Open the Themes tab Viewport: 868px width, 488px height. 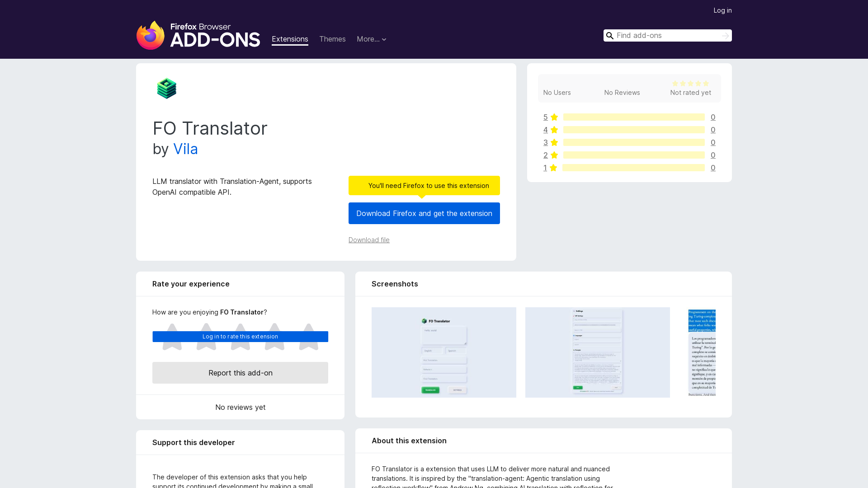click(332, 39)
